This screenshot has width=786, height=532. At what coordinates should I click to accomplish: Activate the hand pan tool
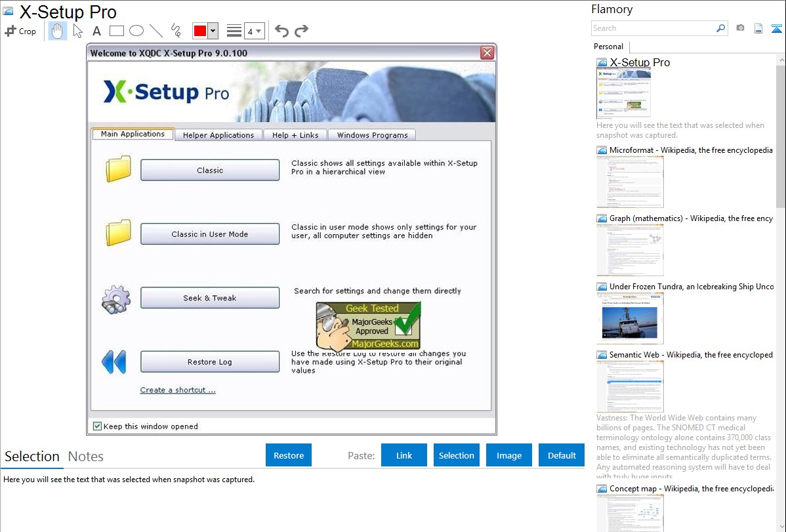57,31
